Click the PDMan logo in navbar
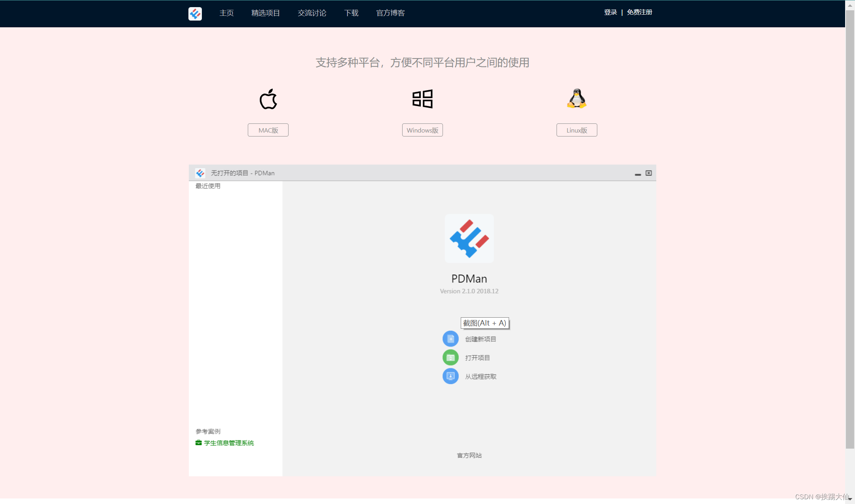The height and width of the screenshot is (504, 855). pyautogui.click(x=195, y=13)
